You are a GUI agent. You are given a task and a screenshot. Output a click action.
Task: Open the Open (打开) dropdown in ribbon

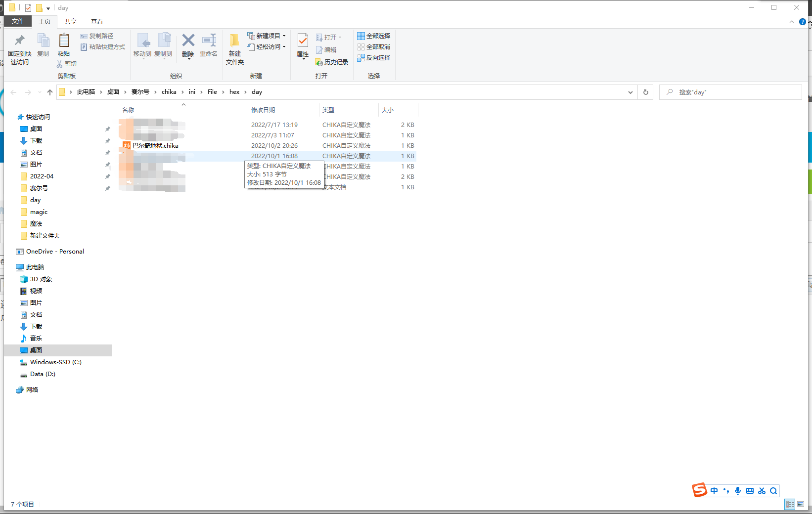click(x=329, y=38)
